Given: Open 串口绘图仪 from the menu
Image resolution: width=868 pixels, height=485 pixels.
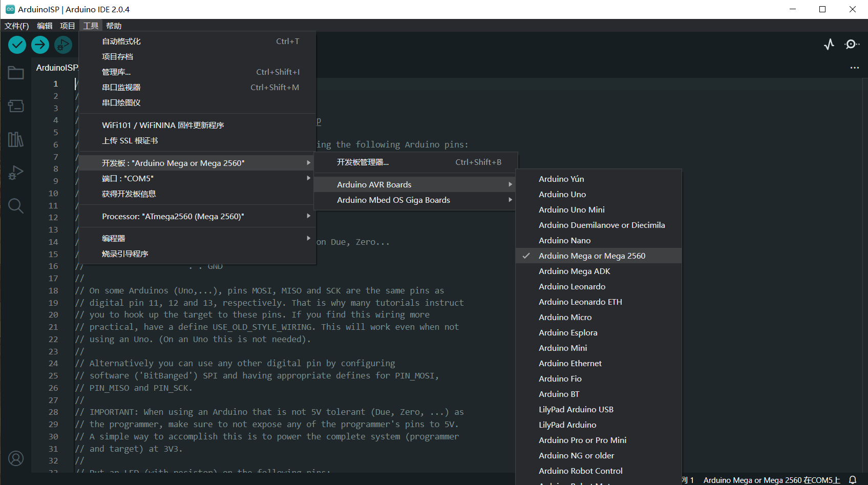Looking at the screenshot, I should click(197, 102).
